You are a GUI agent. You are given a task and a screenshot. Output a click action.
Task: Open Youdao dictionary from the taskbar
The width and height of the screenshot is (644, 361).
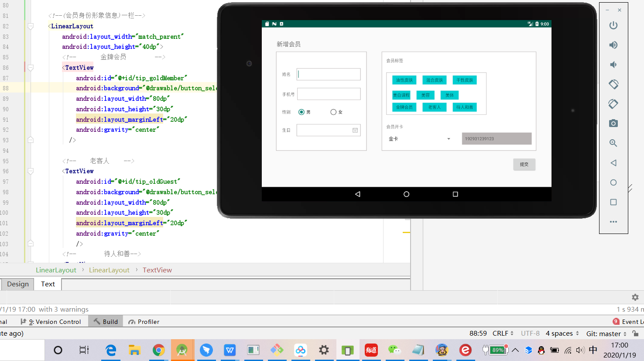coord(371,350)
